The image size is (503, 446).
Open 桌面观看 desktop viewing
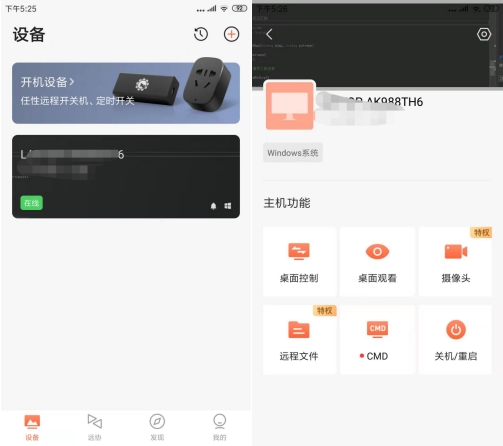[x=377, y=262]
